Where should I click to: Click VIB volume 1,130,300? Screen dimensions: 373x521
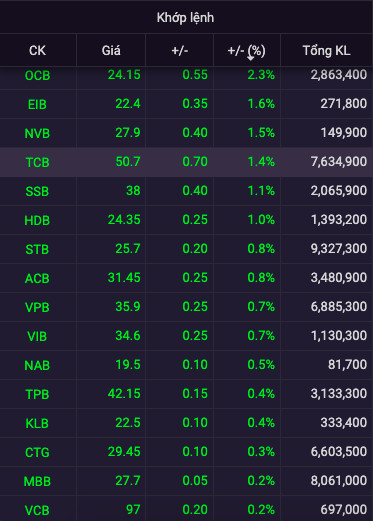tap(339, 336)
